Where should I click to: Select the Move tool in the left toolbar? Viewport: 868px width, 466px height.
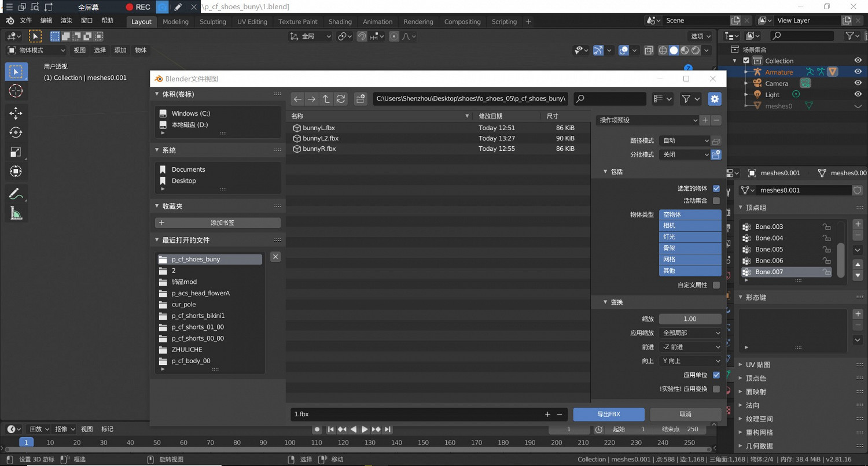pos(16,113)
